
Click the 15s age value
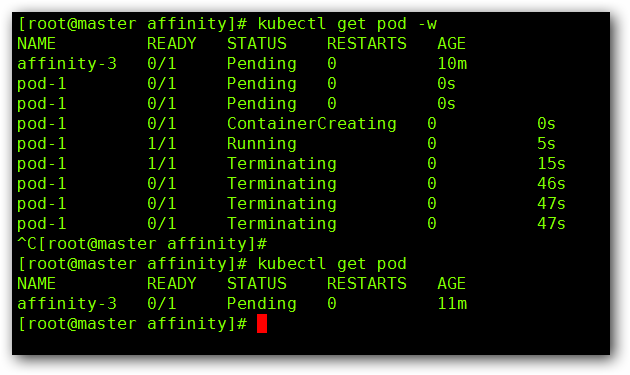[x=551, y=164]
